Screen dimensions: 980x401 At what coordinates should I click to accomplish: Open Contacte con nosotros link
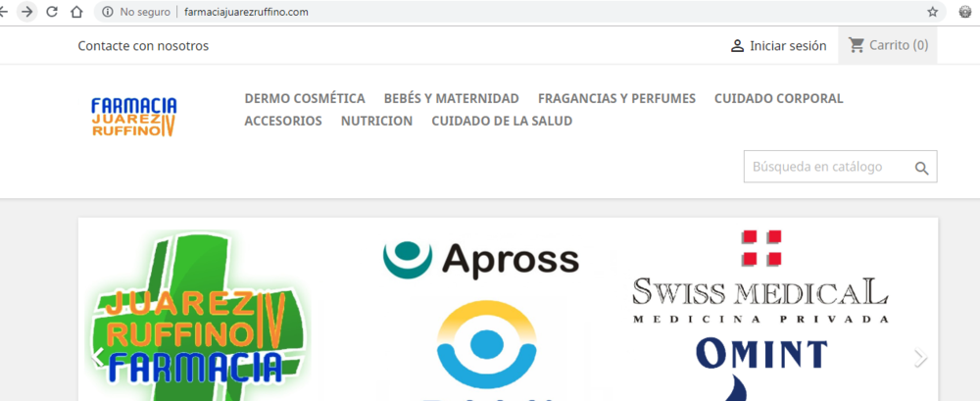coord(143,46)
